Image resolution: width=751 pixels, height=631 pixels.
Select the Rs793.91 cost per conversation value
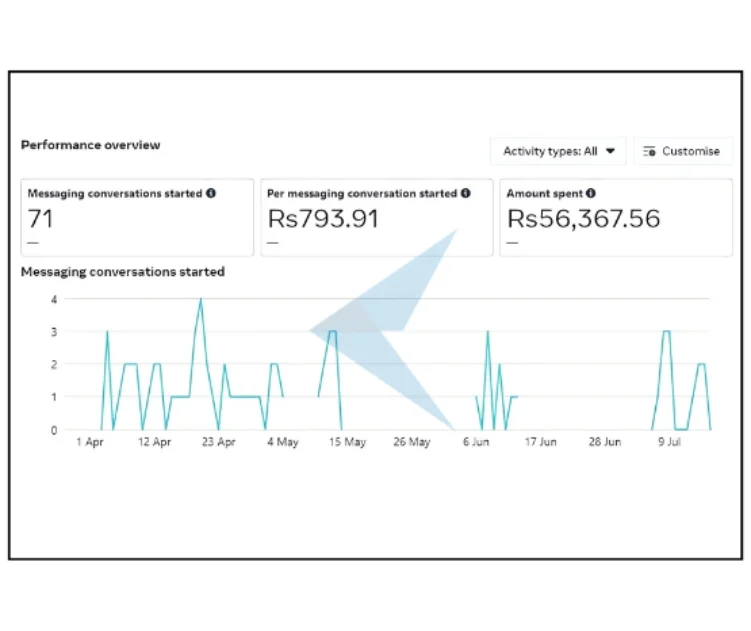[323, 219]
